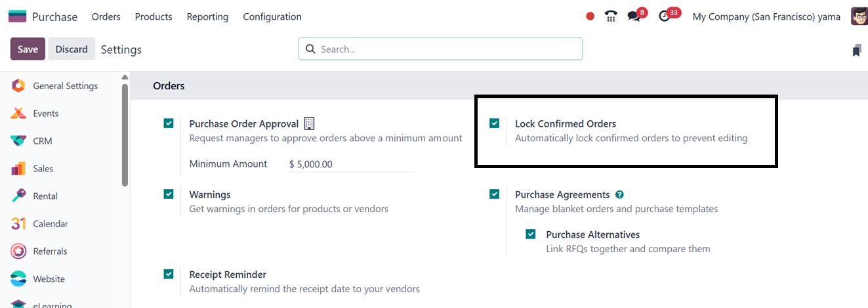Click the Discard button
The width and height of the screenshot is (868, 308).
[x=72, y=49]
